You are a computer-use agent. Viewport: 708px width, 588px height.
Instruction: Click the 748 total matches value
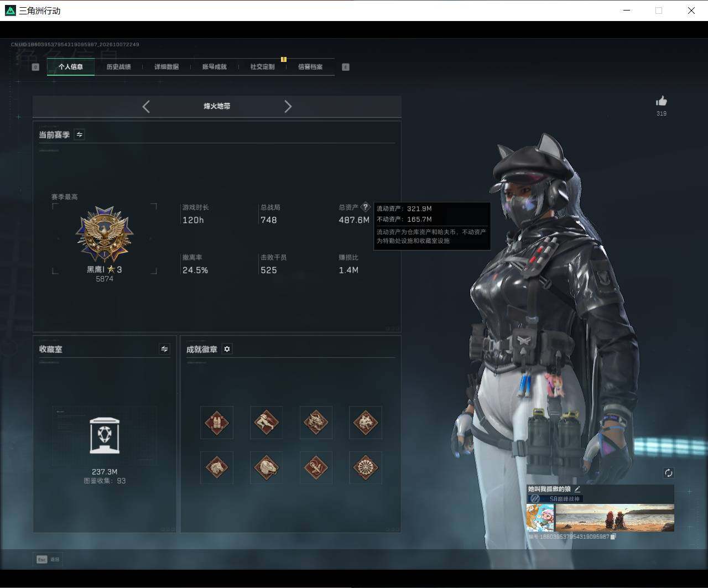(269, 220)
